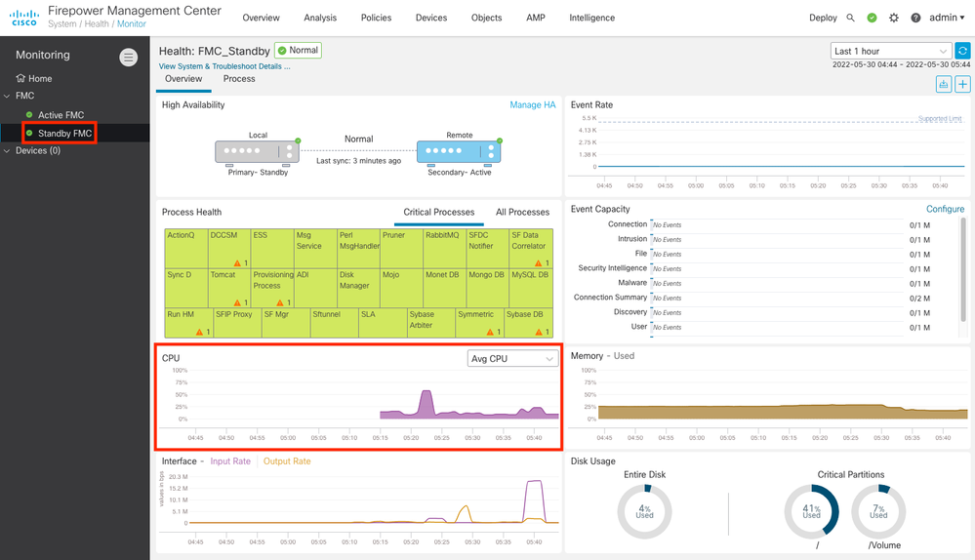Click the root partition 41% donut chart

click(811, 511)
